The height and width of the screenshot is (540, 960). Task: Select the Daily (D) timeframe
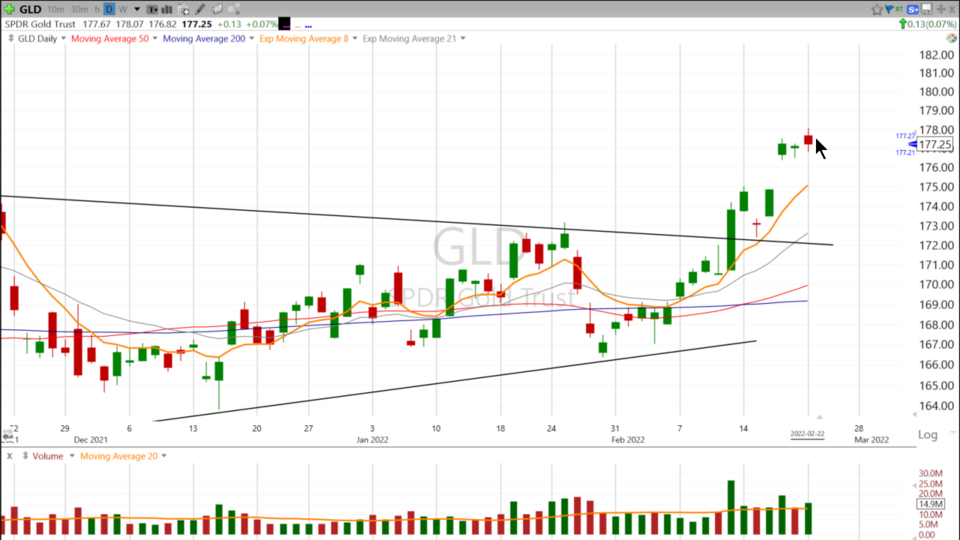[x=109, y=9]
